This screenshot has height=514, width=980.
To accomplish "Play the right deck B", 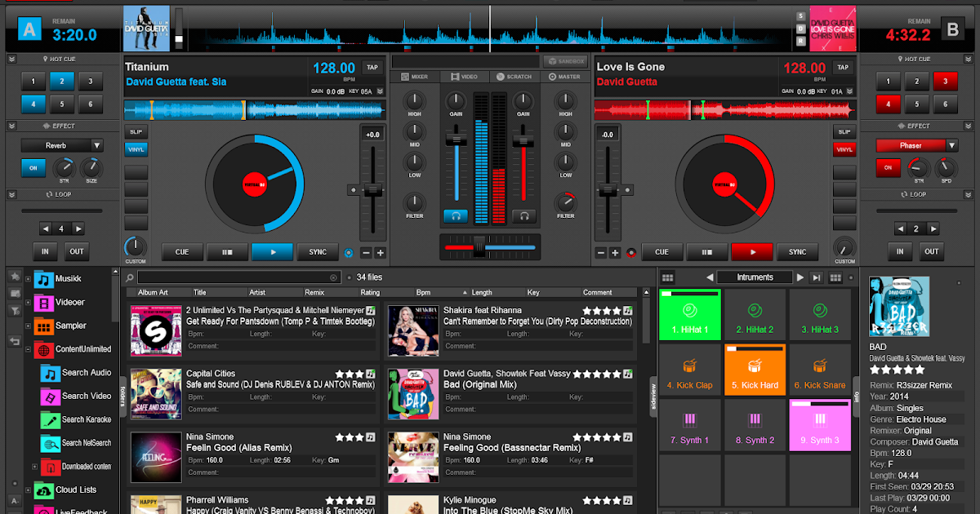I will tap(751, 252).
